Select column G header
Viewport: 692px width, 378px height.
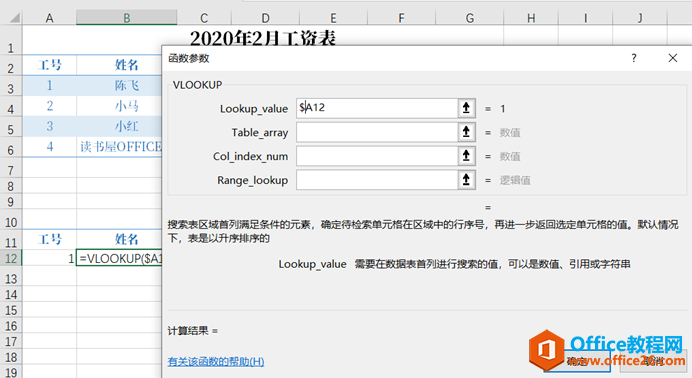coord(470,18)
